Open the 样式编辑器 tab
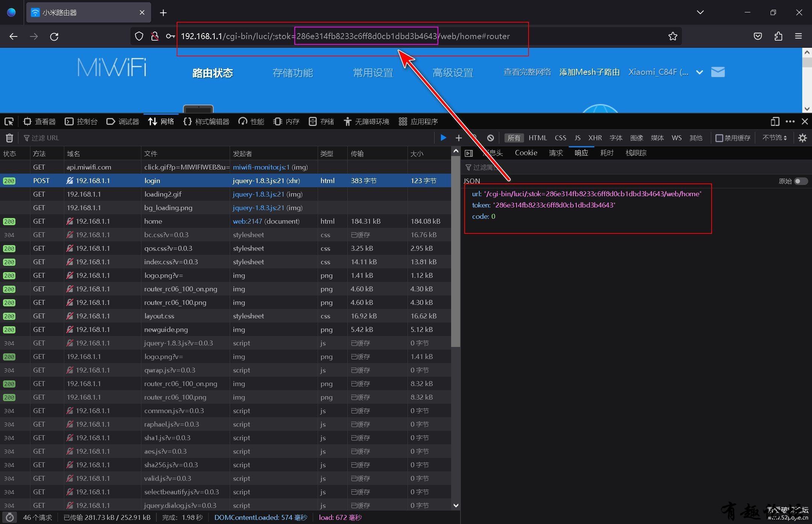The image size is (812, 524). click(206, 122)
